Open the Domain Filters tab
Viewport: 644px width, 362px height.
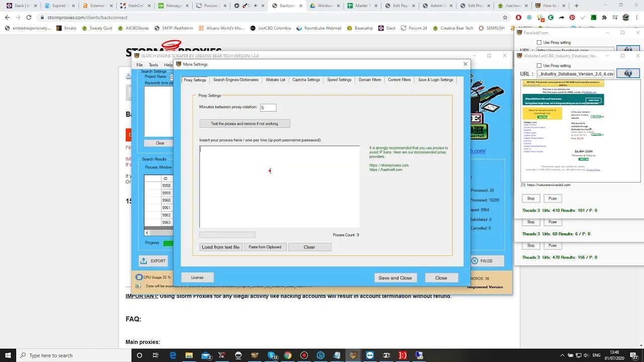click(370, 80)
